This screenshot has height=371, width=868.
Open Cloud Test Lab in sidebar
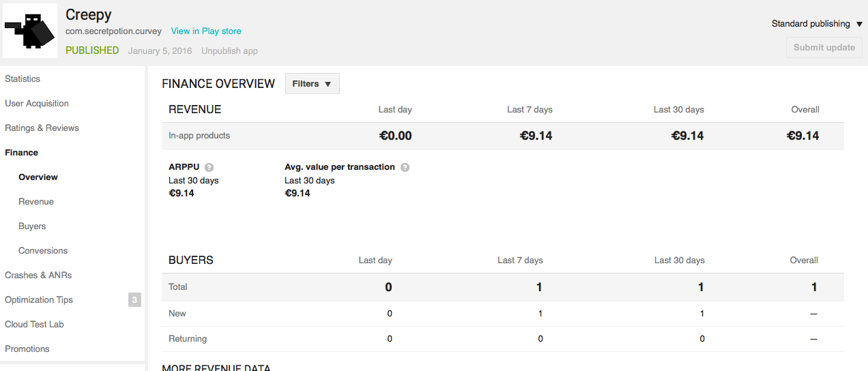tap(34, 325)
